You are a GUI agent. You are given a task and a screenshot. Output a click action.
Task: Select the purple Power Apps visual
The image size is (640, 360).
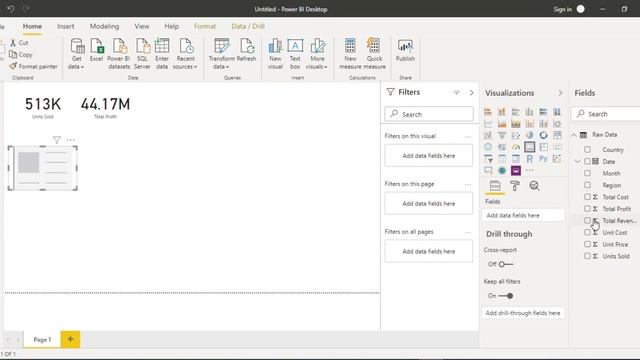tap(516, 171)
